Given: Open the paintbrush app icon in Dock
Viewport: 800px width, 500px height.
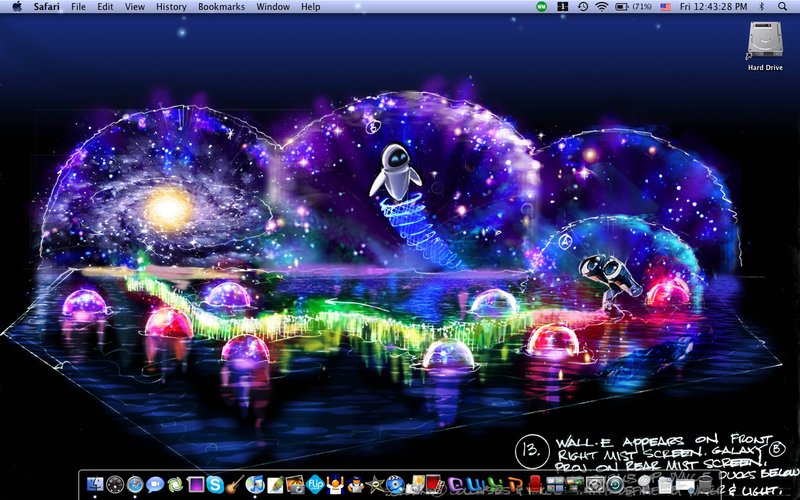Looking at the screenshot, I should 276,484.
